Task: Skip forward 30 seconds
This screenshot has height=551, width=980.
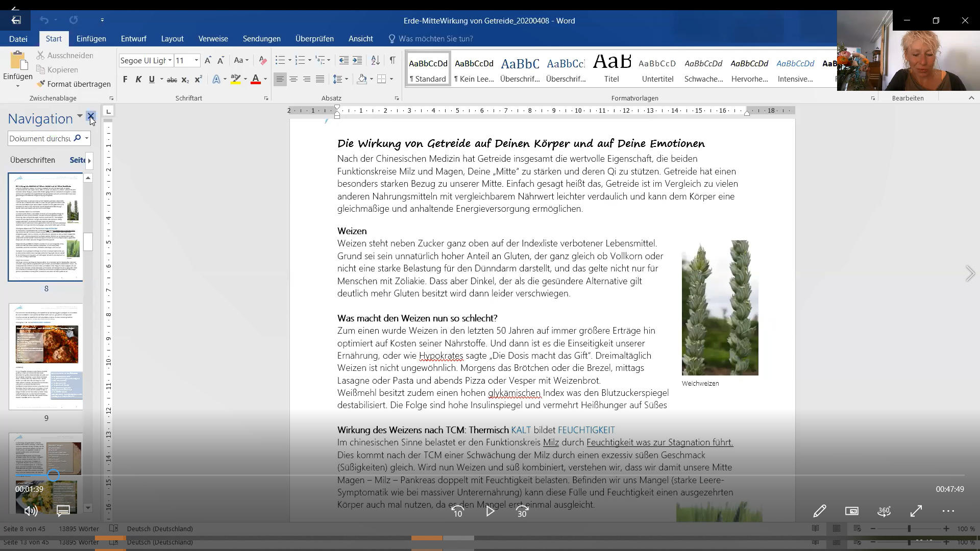Action: [522, 511]
